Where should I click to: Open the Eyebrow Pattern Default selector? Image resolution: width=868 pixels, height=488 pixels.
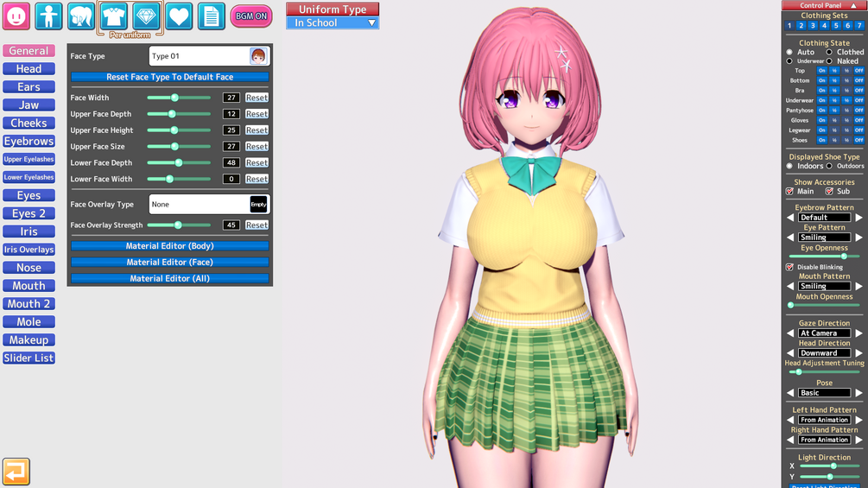(x=824, y=218)
